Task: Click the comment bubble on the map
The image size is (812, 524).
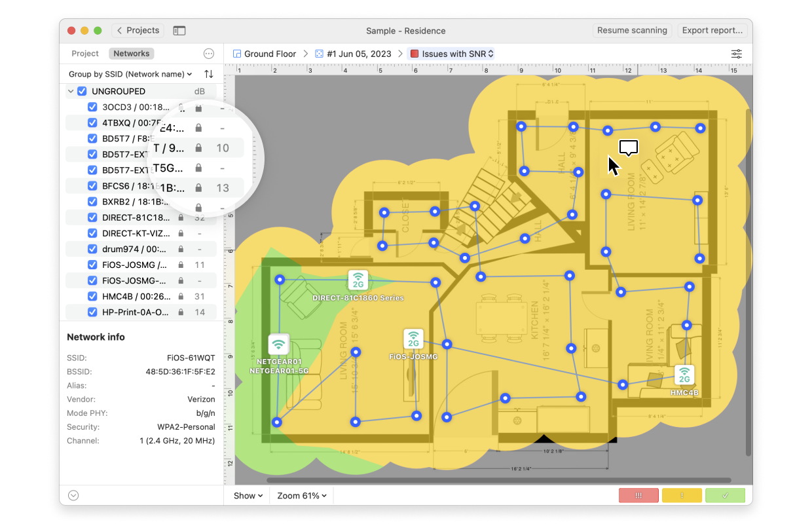Action: pyautogui.click(x=629, y=148)
